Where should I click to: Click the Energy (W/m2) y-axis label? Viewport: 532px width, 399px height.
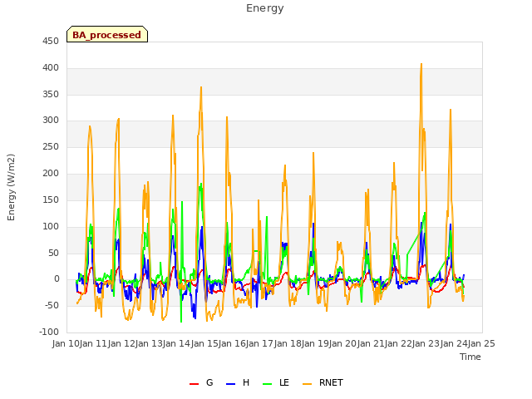[11, 187]
